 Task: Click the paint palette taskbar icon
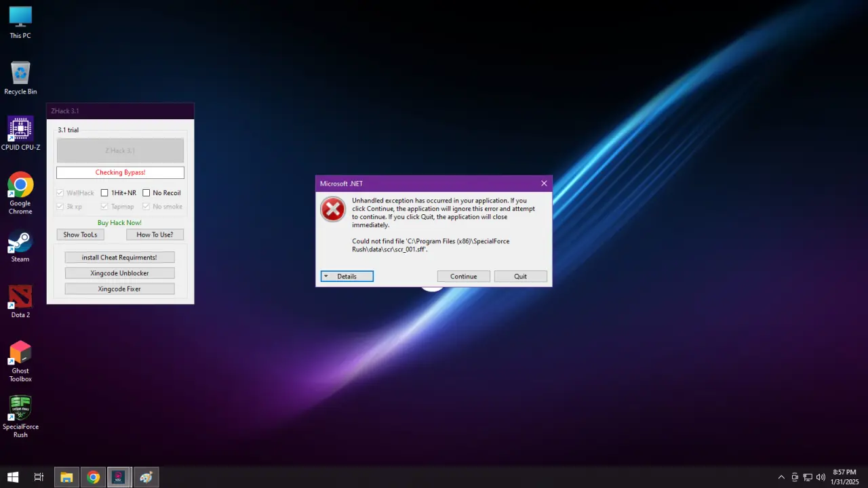(146, 477)
